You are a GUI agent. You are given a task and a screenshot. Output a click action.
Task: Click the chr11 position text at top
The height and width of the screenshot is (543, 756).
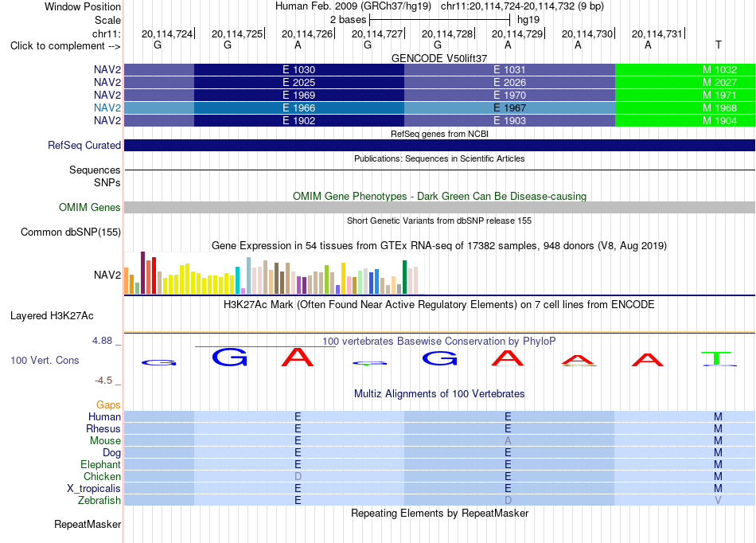point(522,6)
